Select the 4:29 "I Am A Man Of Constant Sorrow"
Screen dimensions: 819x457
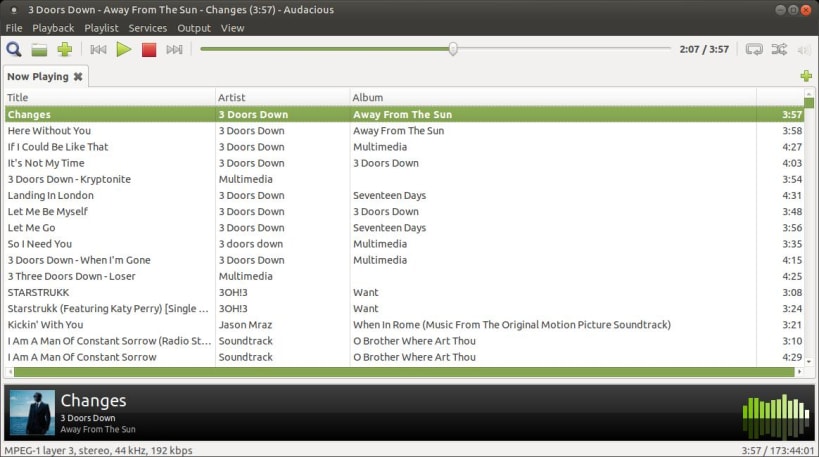(x=404, y=357)
